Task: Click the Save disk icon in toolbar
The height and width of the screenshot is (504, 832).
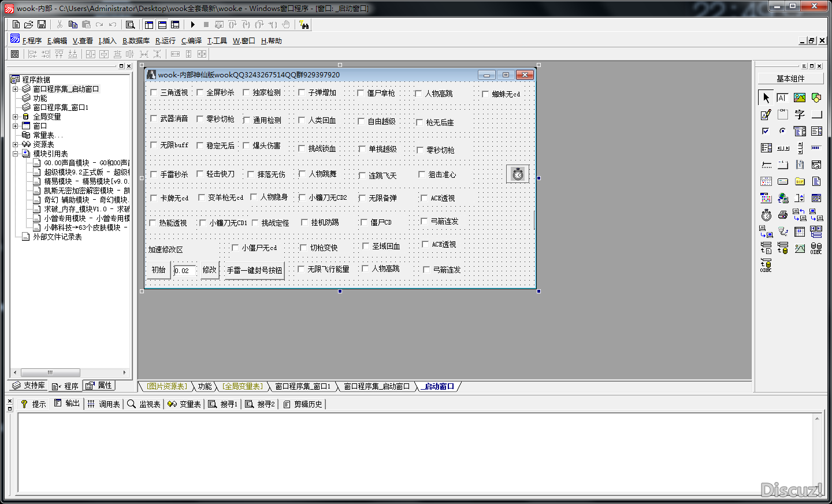Action: click(42, 25)
